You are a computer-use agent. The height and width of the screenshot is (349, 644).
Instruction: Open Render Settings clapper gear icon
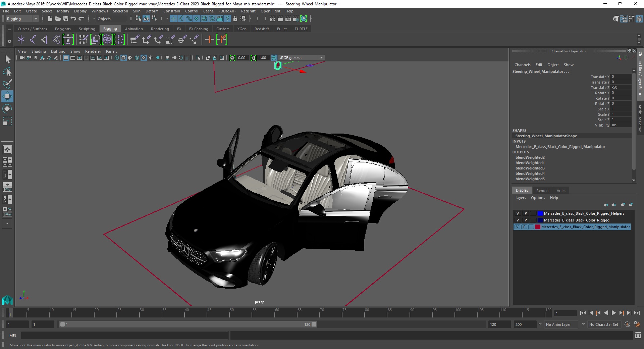click(x=296, y=19)
